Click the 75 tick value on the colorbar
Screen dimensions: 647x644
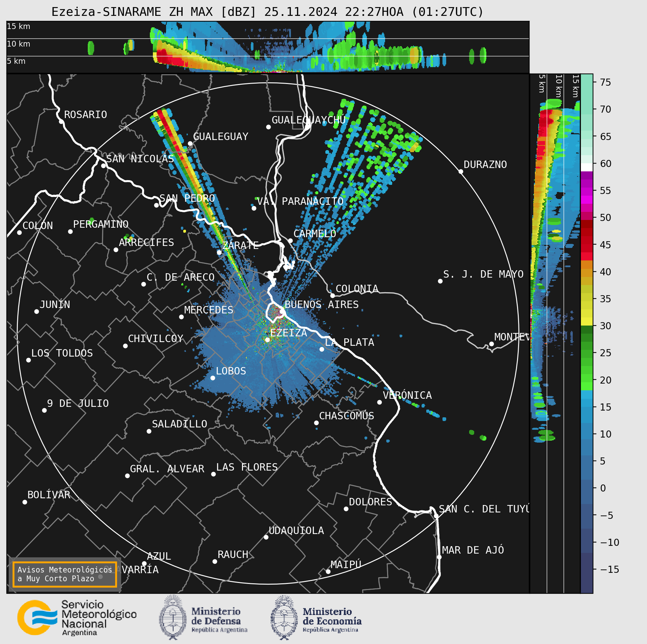[605, 82]
